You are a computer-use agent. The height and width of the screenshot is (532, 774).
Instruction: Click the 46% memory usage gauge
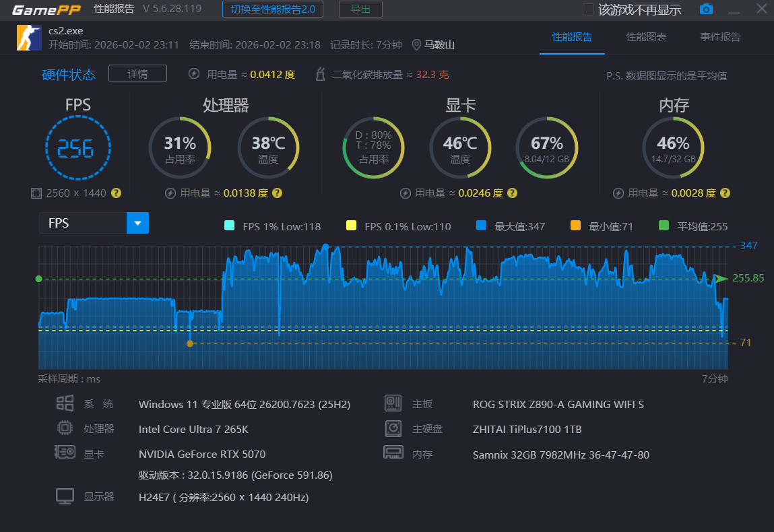tap(674, 147)
